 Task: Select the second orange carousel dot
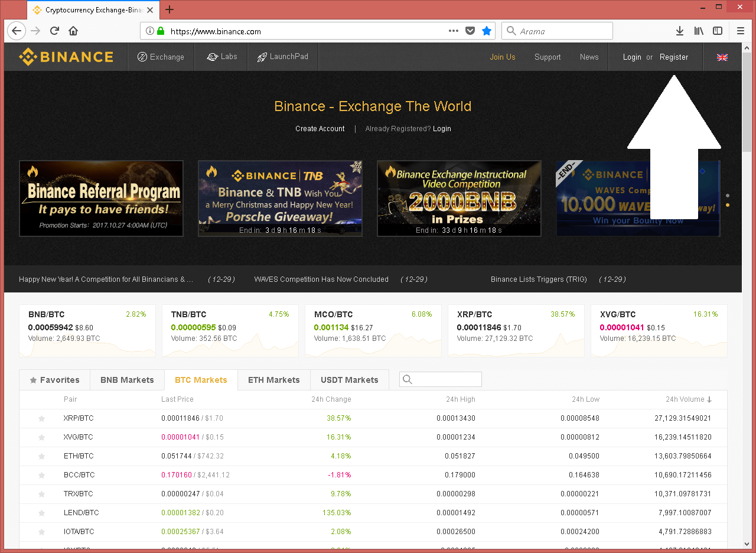pyautogui.click(x=728, y=205)
